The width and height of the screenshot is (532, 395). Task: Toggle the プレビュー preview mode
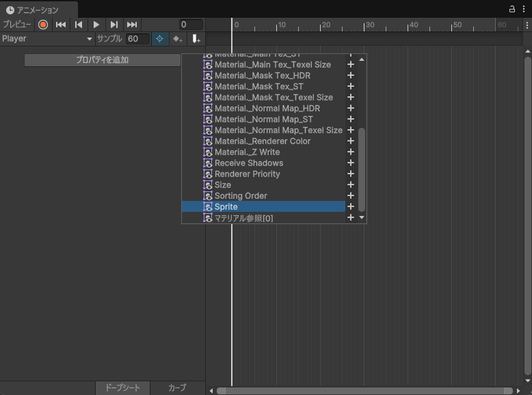click(x=17, y=25)
